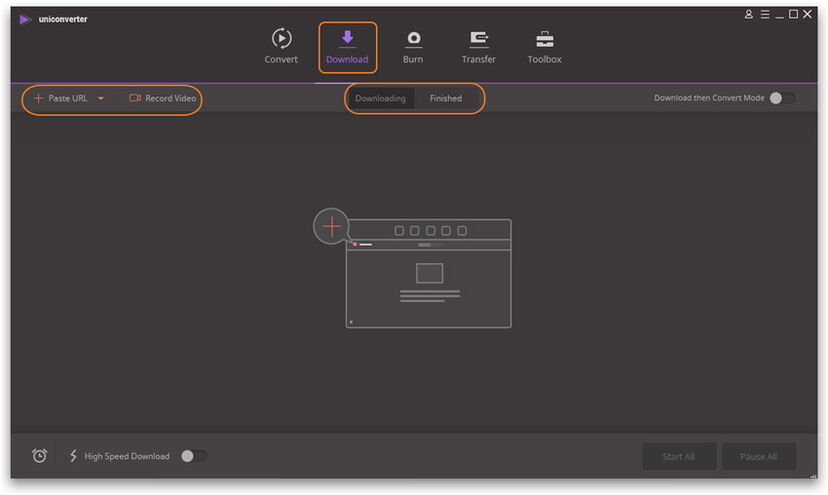Image resolution: width=828 pixels, height=495 pixels.
Task: Click the Paste URL button
Action: (x=61, y=98)
